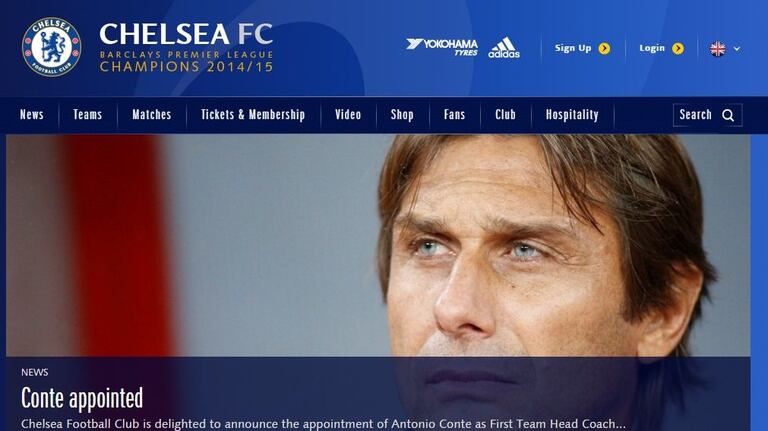The height and width of the screenshot is (431, 768).
Task: Click the Chelsea FC club crest logo
Action: click(51, 47)
